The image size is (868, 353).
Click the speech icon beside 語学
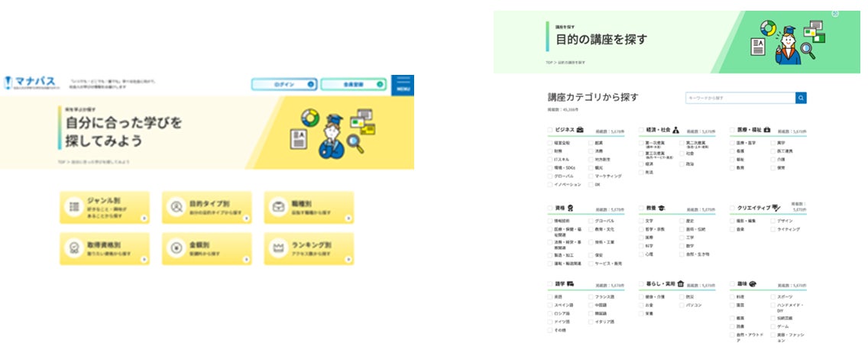pyautogui.click(x=570, y=283)
